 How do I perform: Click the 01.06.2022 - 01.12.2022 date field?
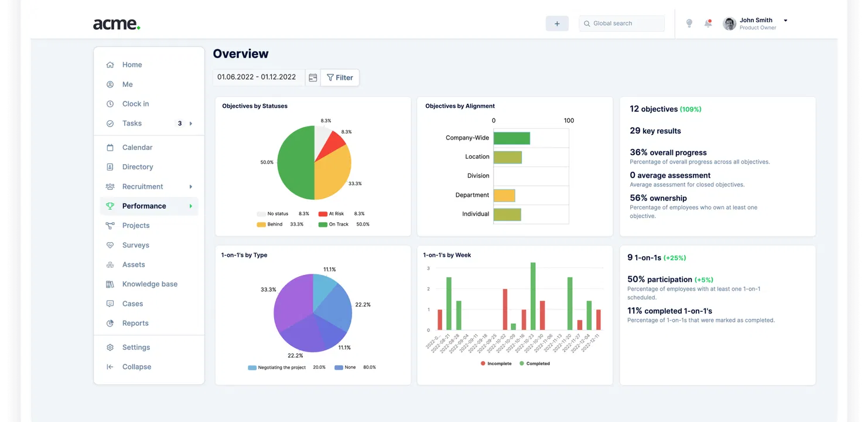coord(258,77)
